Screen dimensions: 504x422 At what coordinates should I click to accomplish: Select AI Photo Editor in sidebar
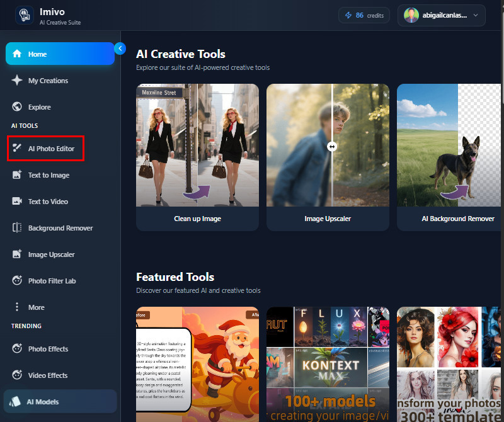pos(45,148)
